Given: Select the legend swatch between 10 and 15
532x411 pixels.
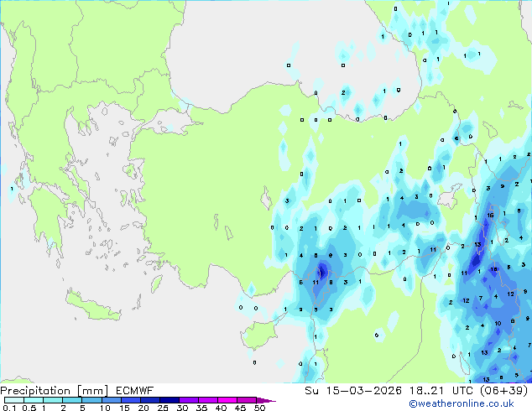Looking at the screenshot, I should 111,400.
